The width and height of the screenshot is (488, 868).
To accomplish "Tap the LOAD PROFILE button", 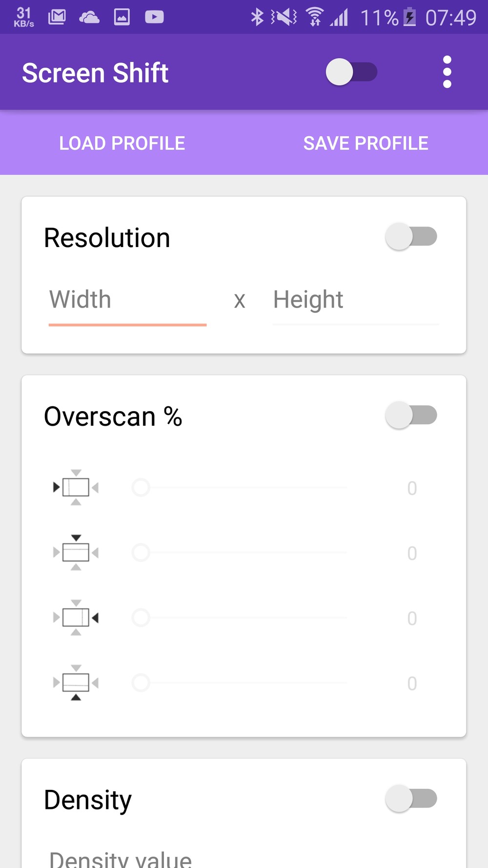I will [x=122, y=143].
